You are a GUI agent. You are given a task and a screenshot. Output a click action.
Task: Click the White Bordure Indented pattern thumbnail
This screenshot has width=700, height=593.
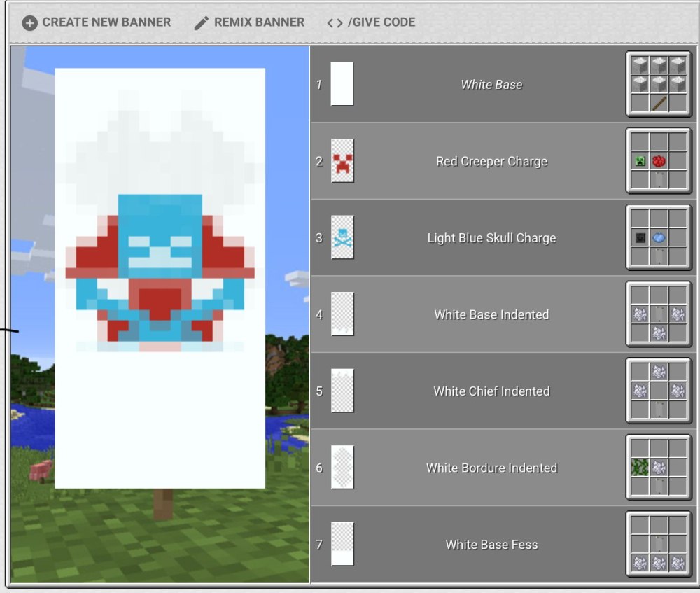pos(342,468)
